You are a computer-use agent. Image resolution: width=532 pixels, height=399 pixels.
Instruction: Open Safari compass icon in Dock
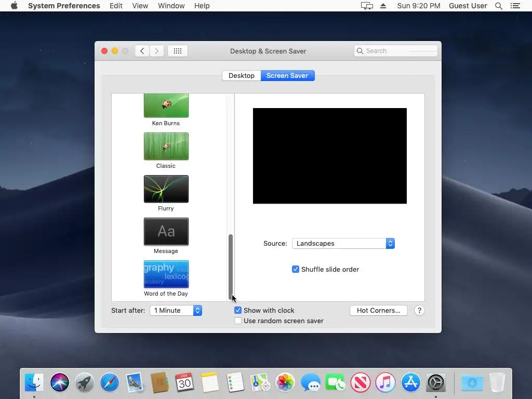point(110,382)
